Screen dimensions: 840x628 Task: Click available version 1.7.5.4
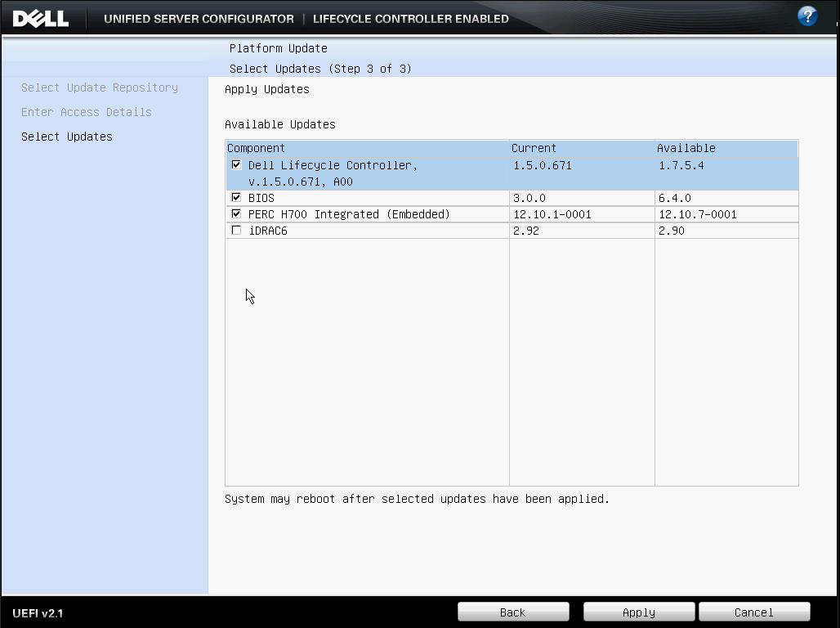coord(681,166)
